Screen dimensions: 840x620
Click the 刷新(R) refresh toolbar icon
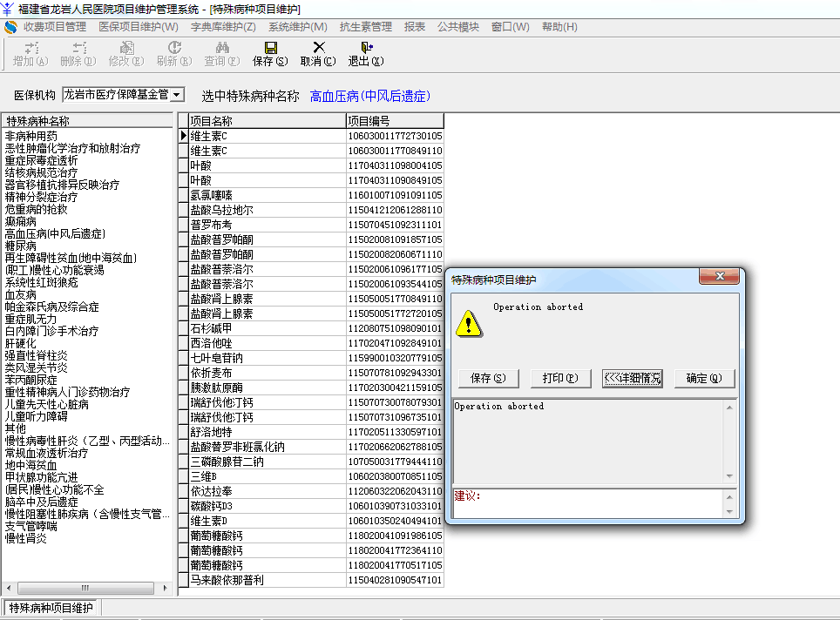(174, 48)
